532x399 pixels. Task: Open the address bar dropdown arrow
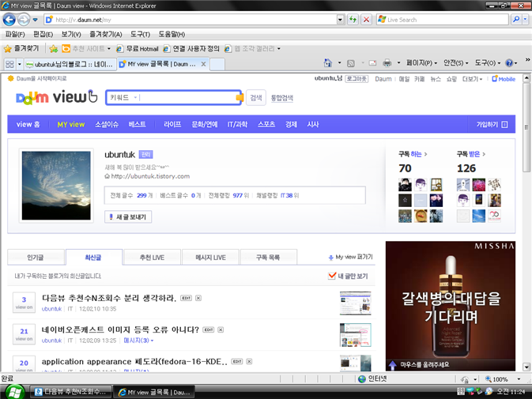click(x=340, y=20)
